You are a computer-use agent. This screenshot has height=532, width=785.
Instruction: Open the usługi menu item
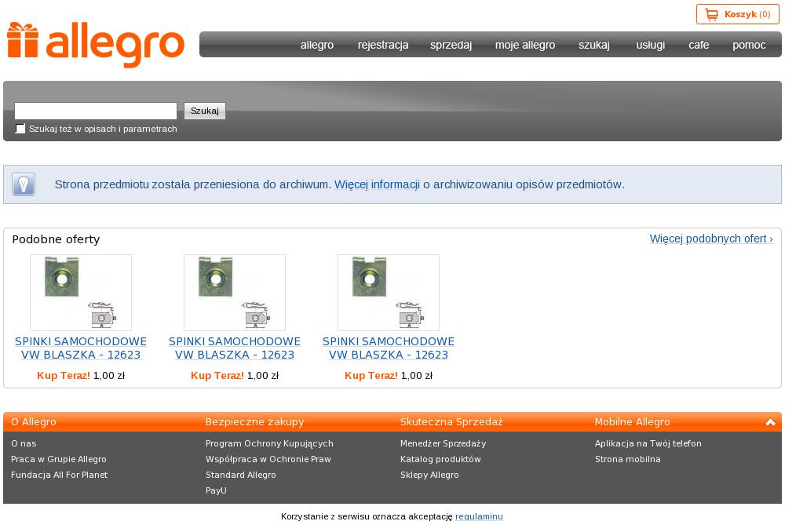coord(650,45)
